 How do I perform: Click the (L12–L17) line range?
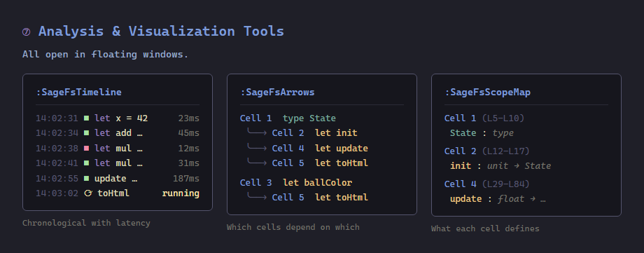coord(505,151)
